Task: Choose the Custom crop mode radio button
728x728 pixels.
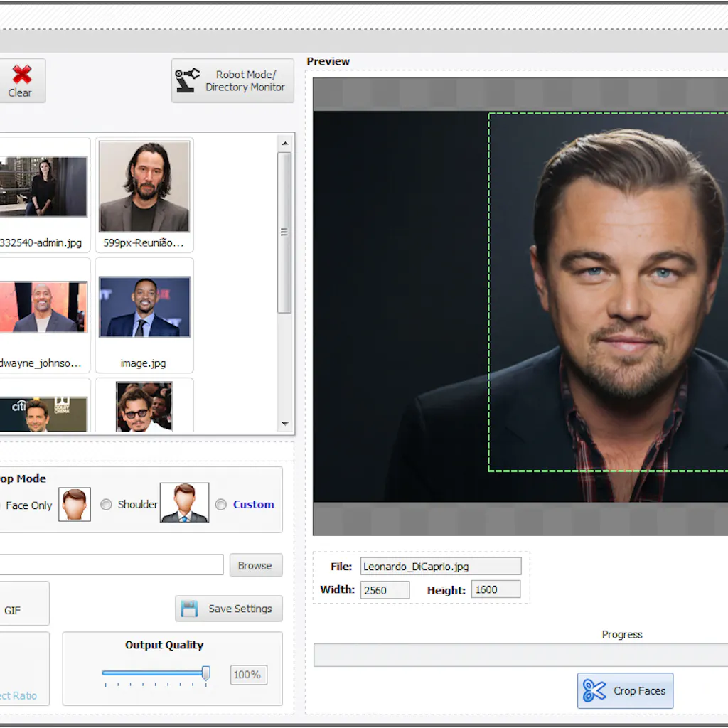Action: click(221, 505)
